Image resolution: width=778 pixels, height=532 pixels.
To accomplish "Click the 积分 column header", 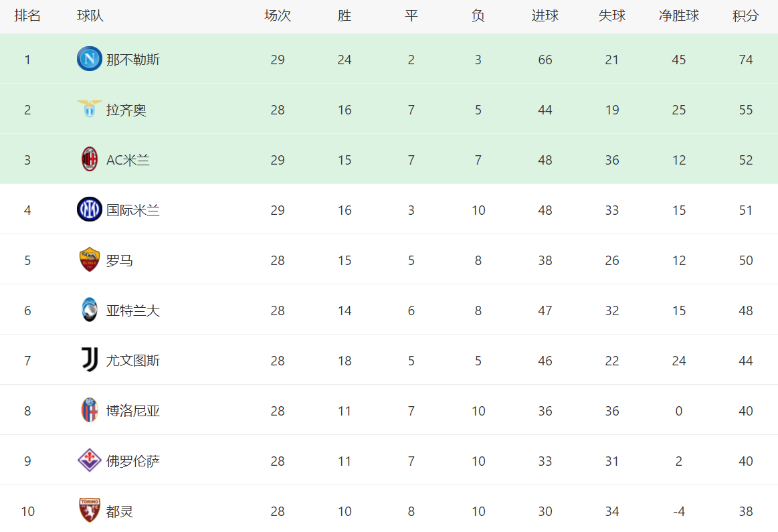I will 746,16.
